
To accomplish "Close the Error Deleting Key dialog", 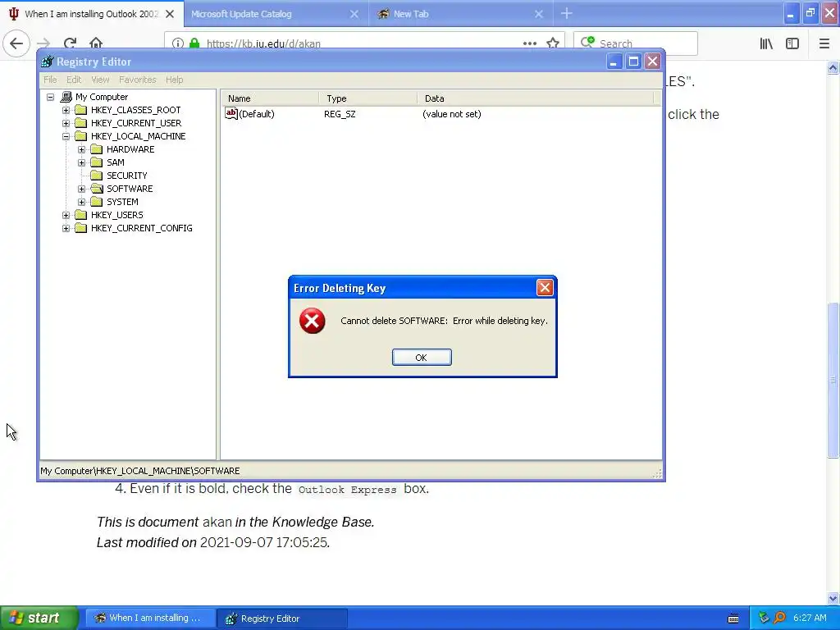I will tap(545, 288).
